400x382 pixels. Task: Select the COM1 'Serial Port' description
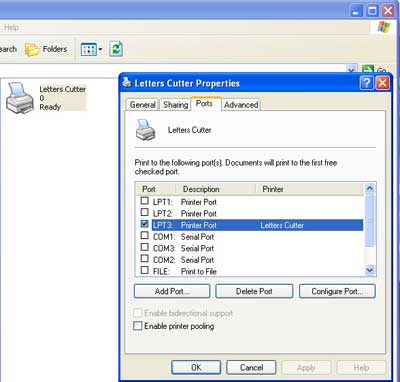[197, 237]
